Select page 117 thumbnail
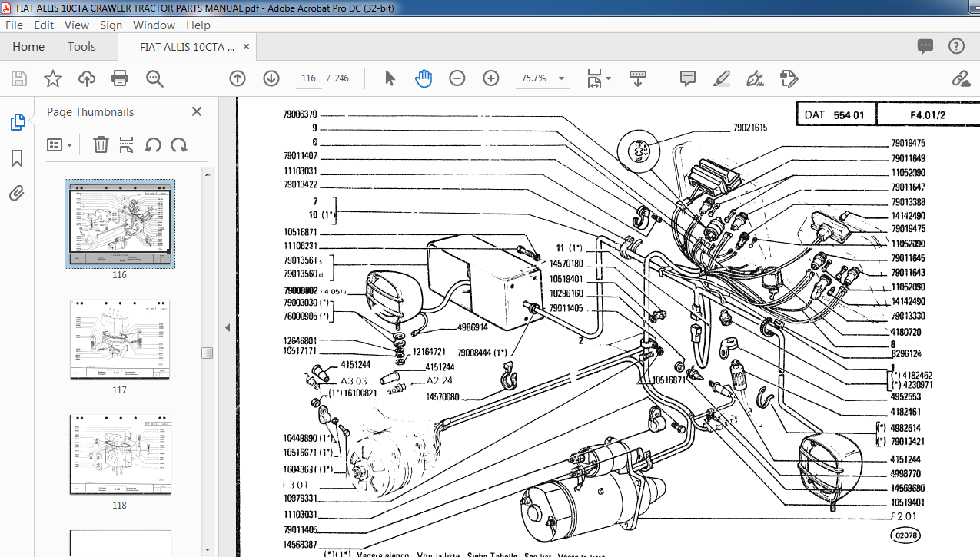 [x=119, y=339]
